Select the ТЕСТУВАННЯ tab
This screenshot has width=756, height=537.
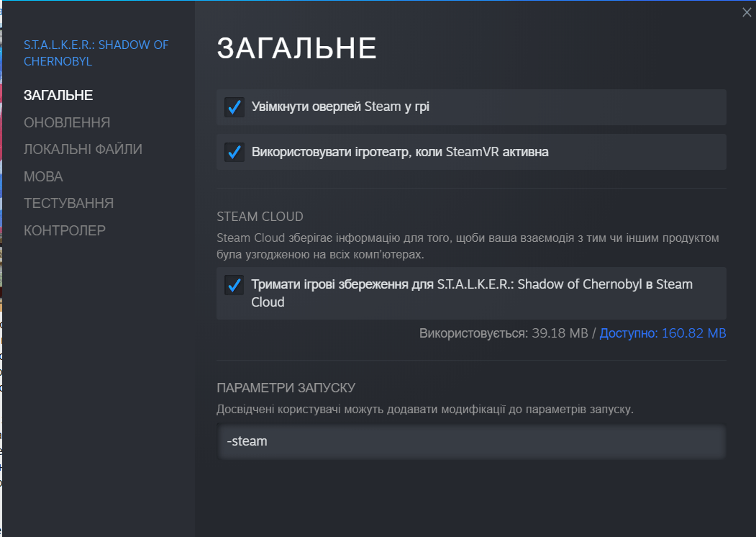(x=69, y=203)
